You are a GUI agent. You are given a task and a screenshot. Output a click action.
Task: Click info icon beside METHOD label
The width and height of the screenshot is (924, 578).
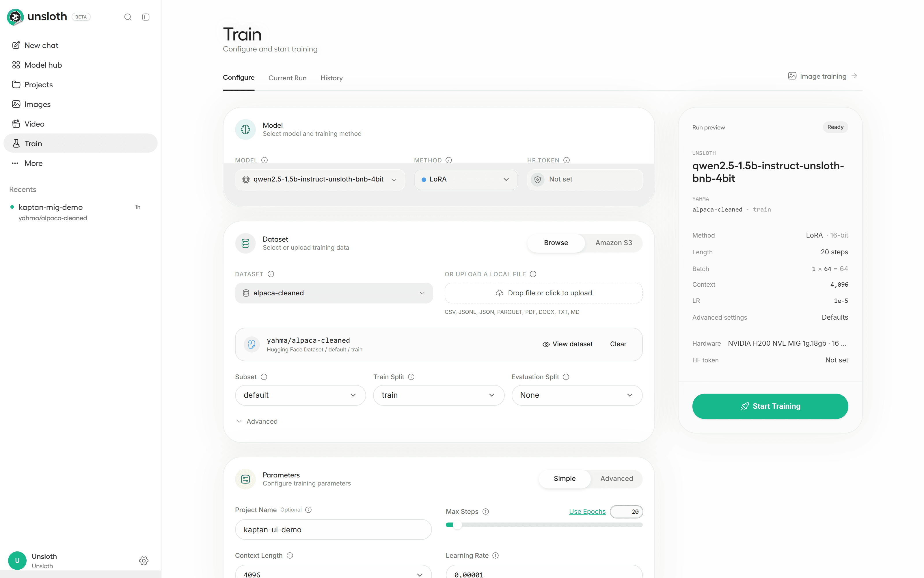click(x=449, y=160)
